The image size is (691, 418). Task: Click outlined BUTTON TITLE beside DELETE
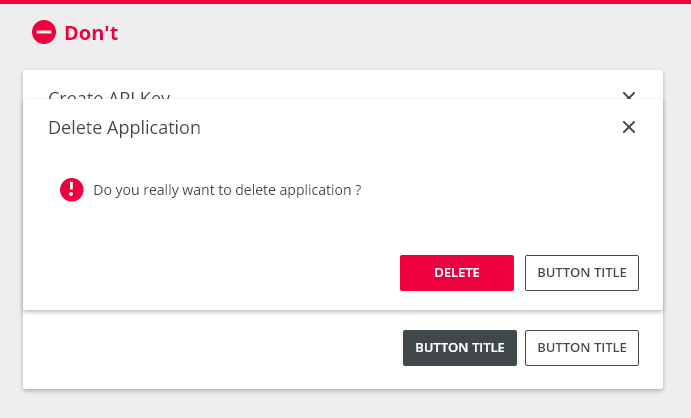pos(582,273)
